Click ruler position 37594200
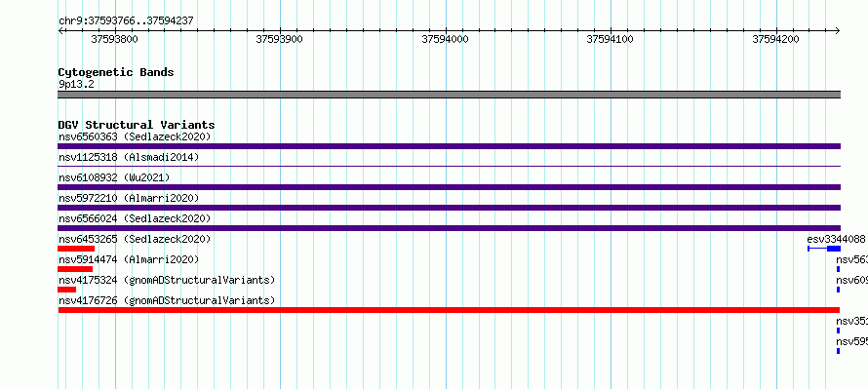Image resolution: width=868 pixels, height=389 pixels. [x=775, y=39]
